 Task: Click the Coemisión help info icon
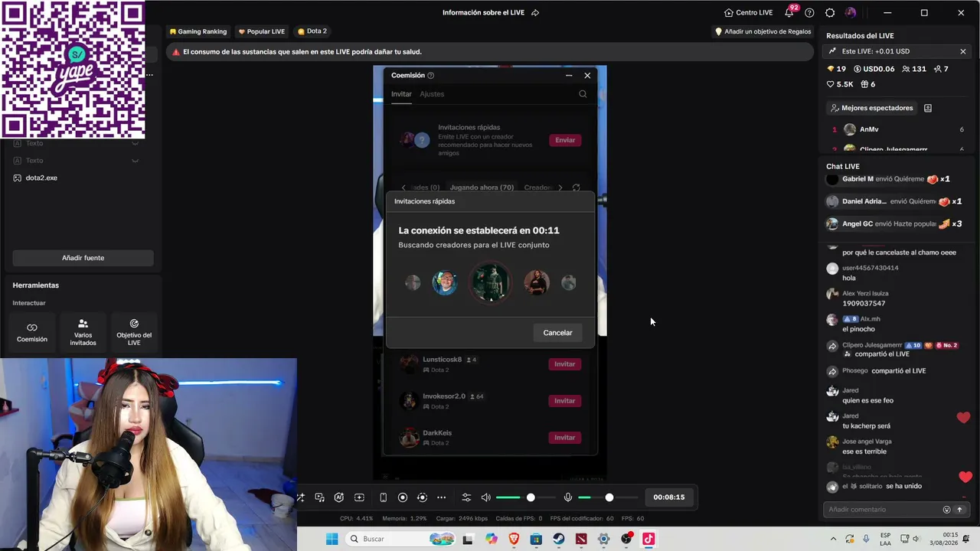[430, 75]
